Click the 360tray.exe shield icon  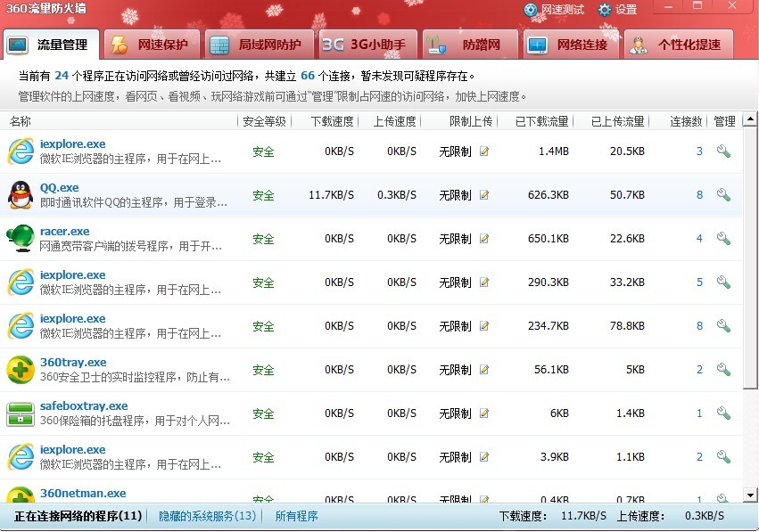coord(21,370)
